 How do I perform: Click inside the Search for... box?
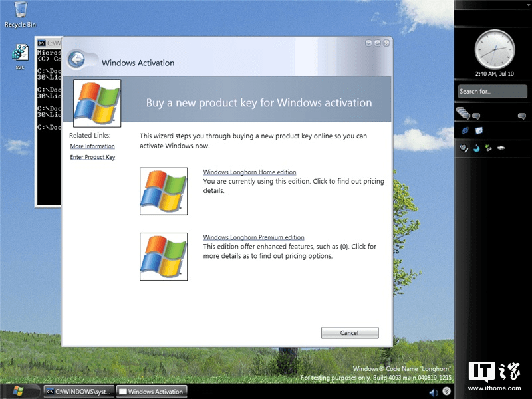(x=491, y=91)
